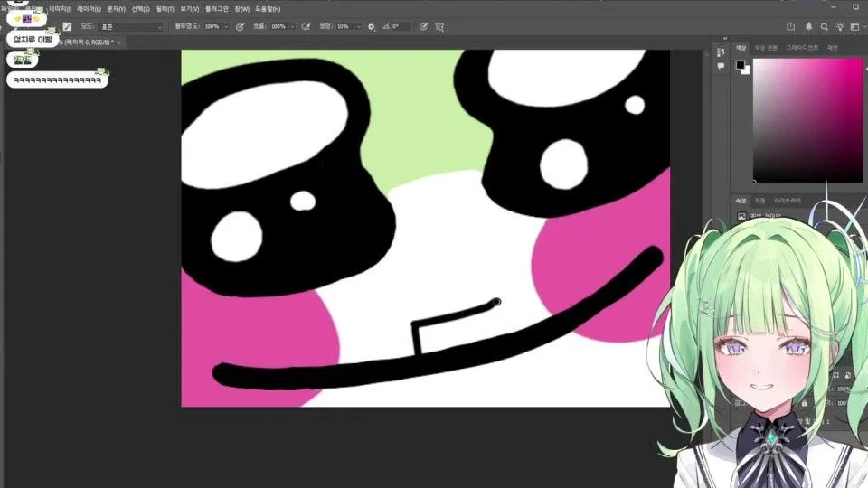Switch to the 라이브러리 libraries tab
This screenshot has height=488, width=868.
coord(788,201)
